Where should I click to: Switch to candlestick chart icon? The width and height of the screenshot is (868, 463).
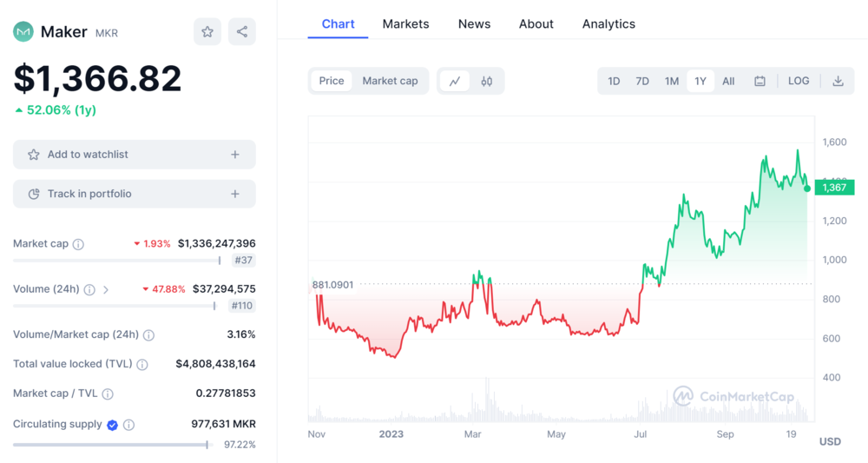tap(487, 81)
